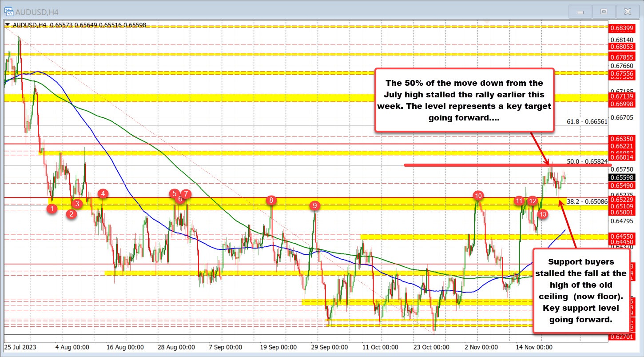Open the annotation about the 50% July high level
Viewport: 644px width, 357px height.
coord(465,100)
